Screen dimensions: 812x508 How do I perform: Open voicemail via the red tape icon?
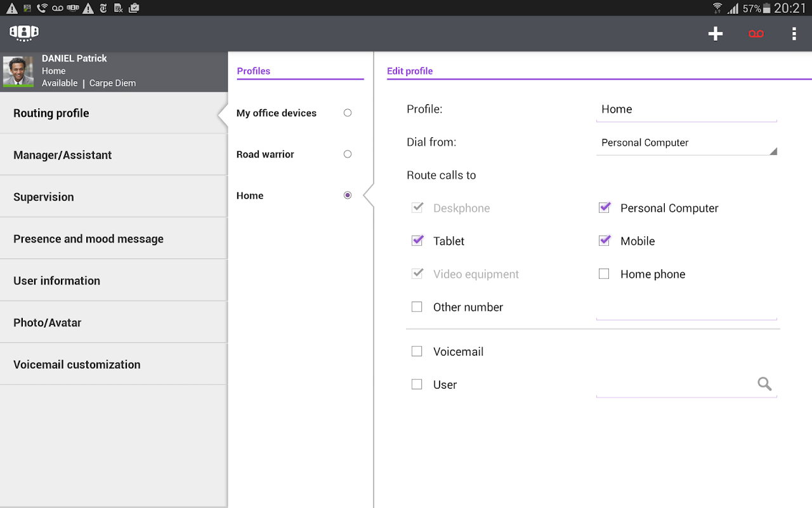point(756,34)
